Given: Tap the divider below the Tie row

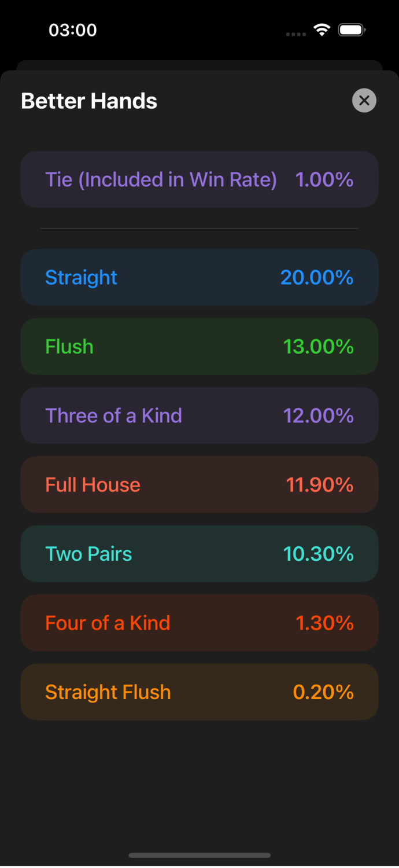Looking at the screenshot, I should point(199,228).
